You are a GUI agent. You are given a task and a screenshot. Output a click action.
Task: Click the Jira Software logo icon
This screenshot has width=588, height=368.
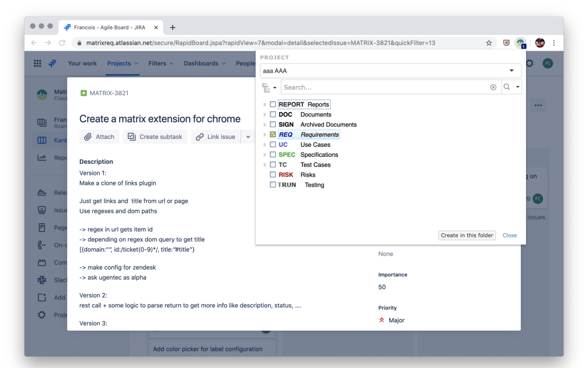[x=52, y=63]
